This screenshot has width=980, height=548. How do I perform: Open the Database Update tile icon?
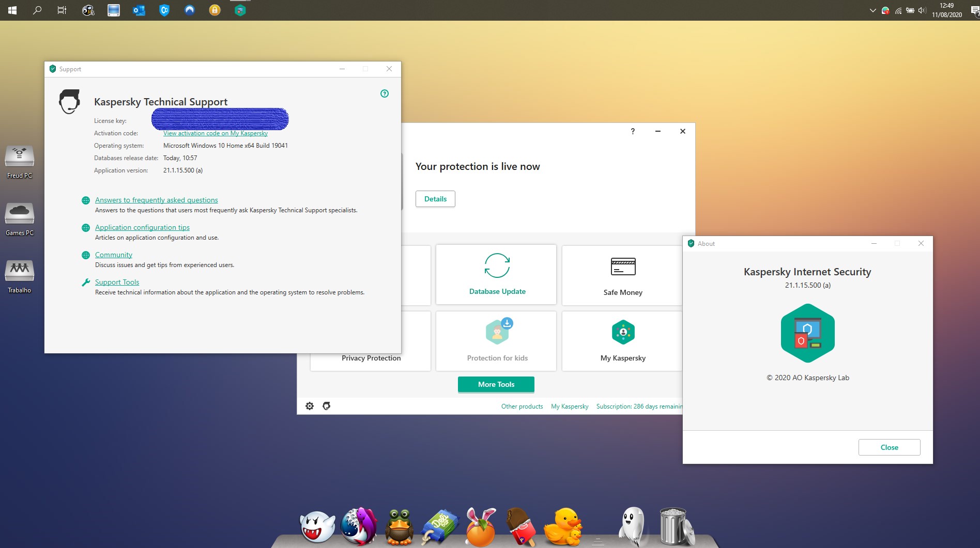pos(497,265)
